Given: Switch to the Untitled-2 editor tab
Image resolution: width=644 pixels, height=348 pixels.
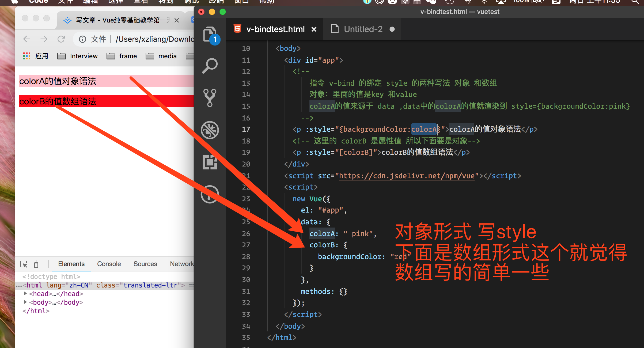Looking at the screenshot, I should (363, 29).
